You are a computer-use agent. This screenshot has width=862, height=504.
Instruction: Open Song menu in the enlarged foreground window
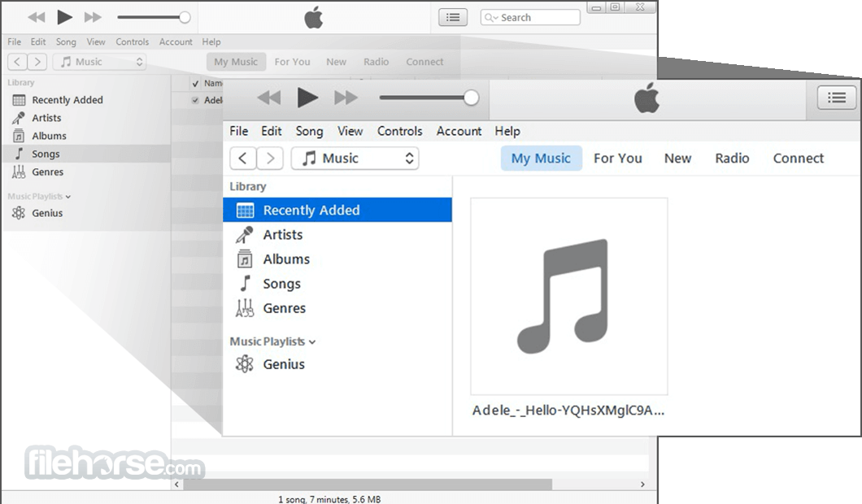click(309, 131)
